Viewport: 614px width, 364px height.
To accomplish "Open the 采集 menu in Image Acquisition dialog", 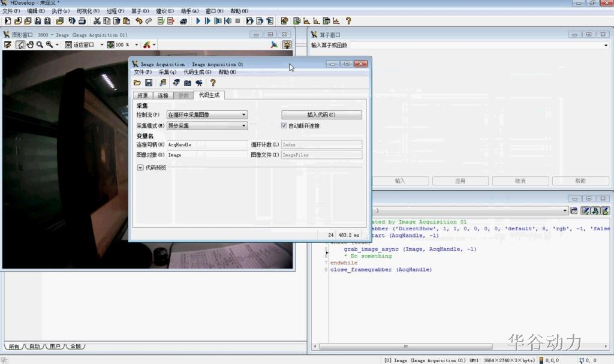I will tap(167, 72).
